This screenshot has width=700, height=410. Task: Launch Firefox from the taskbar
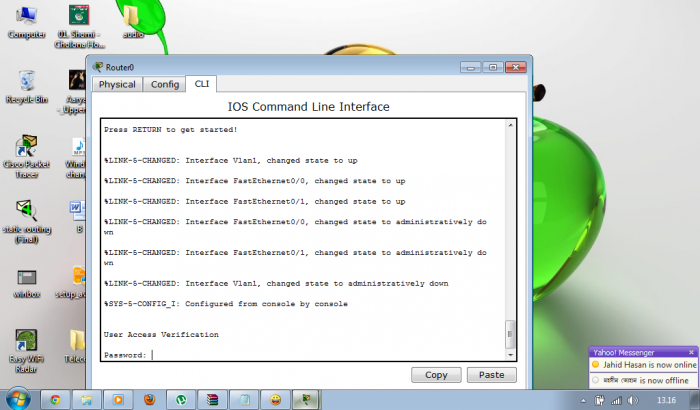(x=150, y=399)
